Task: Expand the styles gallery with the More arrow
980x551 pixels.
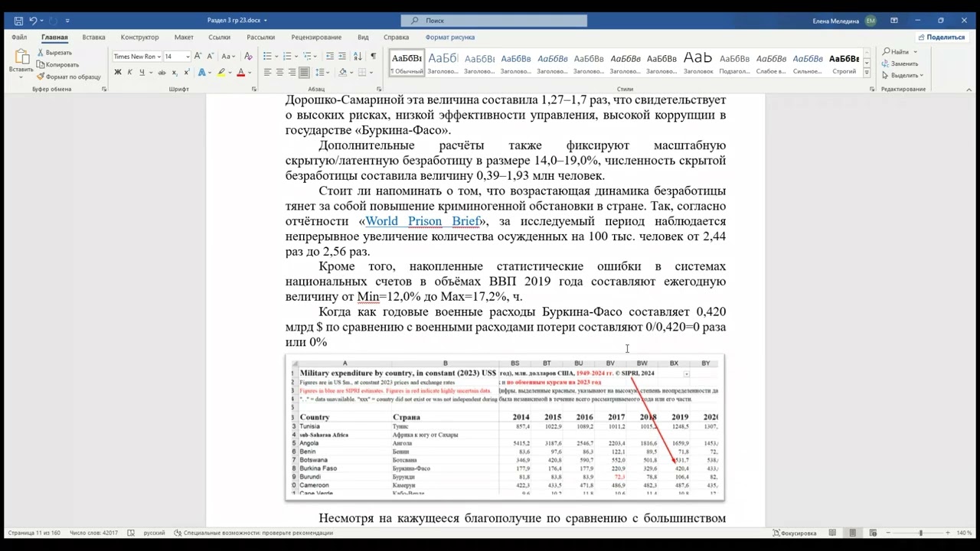Action: pyautogui.click(x=867, y=74)
